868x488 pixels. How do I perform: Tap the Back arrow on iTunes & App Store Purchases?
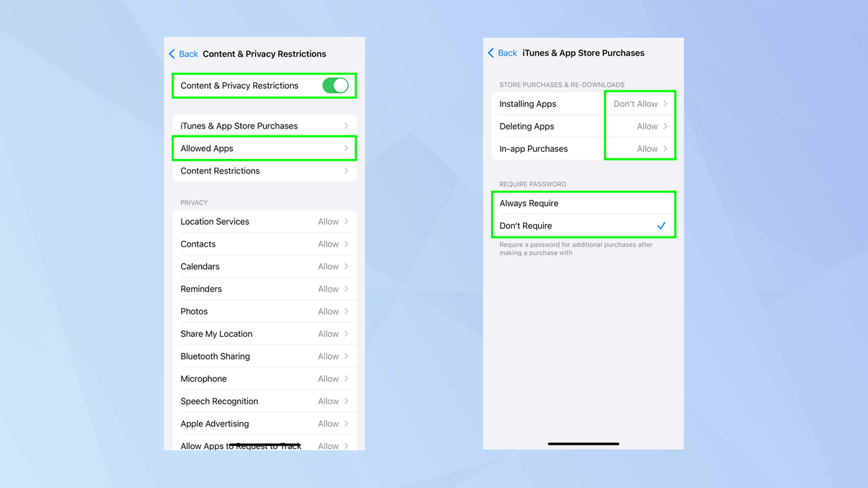point(492,53)
